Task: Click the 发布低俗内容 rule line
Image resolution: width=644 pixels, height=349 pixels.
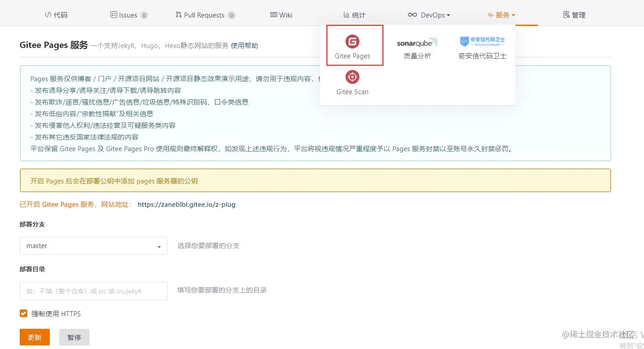Action: 92,113
